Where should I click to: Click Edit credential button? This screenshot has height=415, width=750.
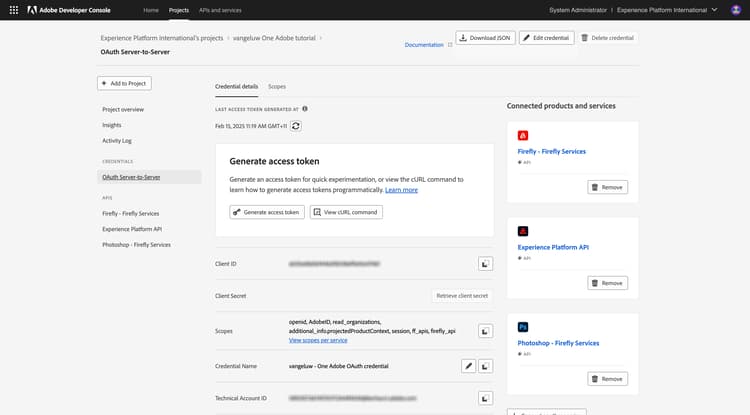coord(546,38)
